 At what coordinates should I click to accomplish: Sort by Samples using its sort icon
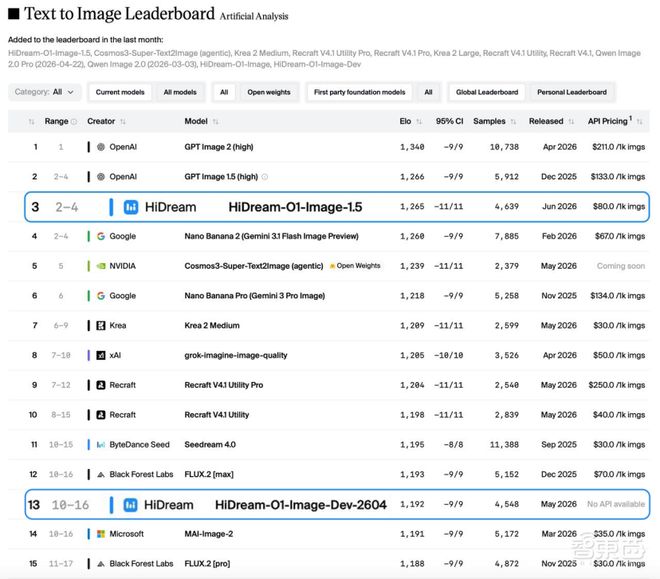click(513, 122)
